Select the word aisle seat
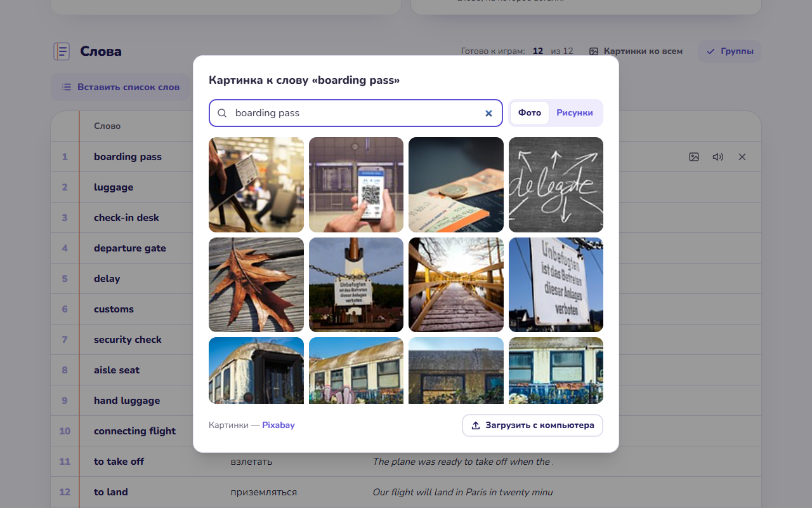The width and height of the screenshot is (812, 508). point(117,370)
